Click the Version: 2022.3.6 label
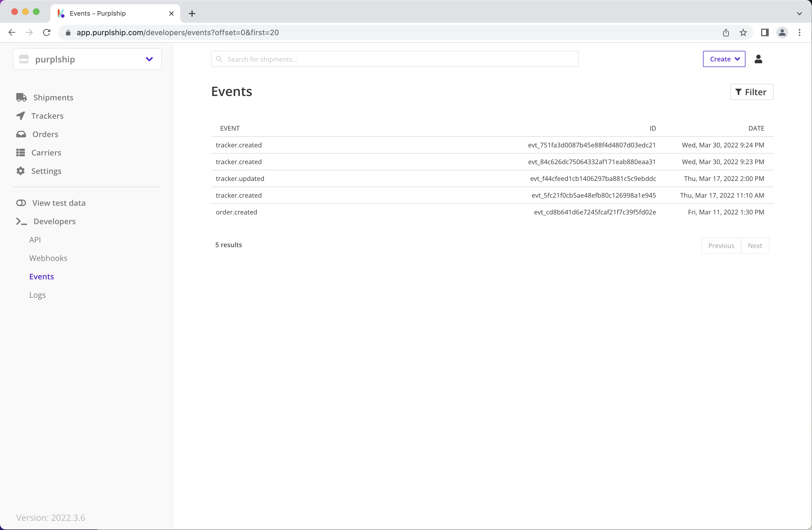Screen dimensions: 812x530 [51, 518]
